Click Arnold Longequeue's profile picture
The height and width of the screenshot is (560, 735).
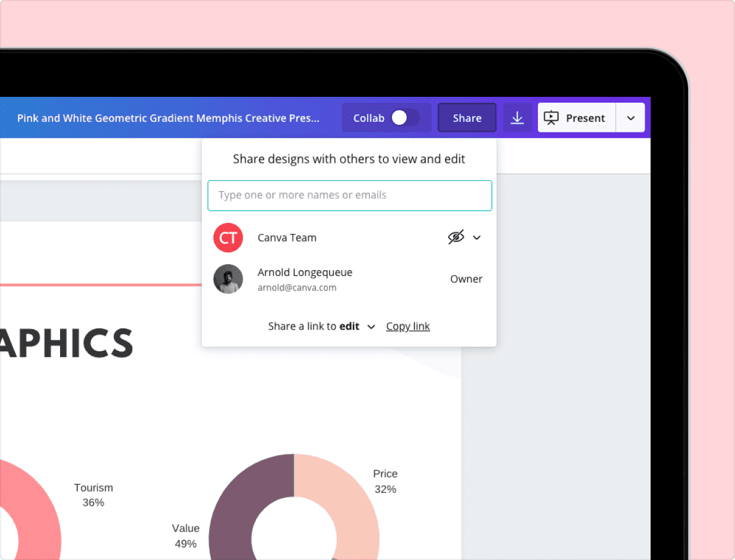coord(228,279)
